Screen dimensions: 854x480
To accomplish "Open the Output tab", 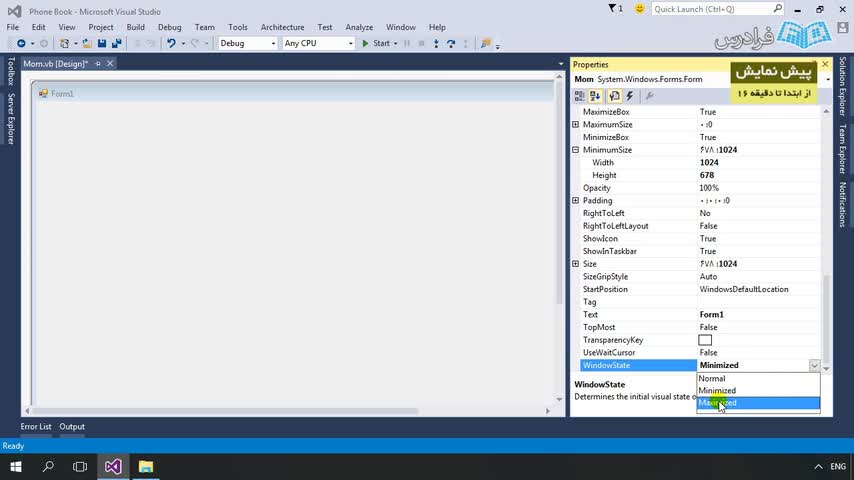I will 72,427.
